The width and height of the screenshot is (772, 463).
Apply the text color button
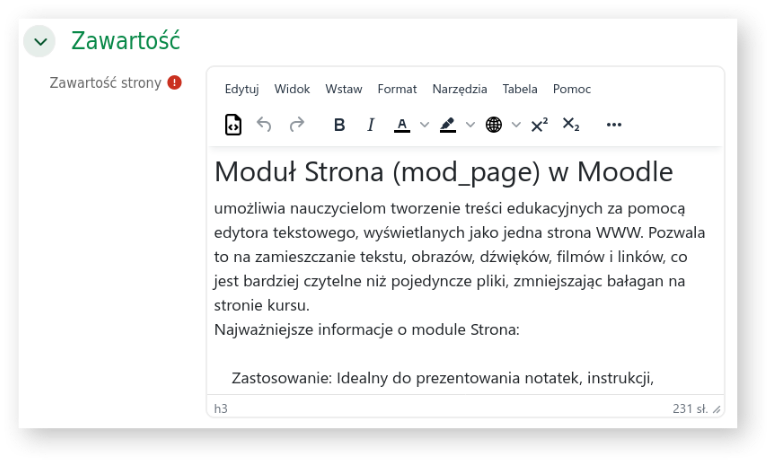[x=402, y=125]
